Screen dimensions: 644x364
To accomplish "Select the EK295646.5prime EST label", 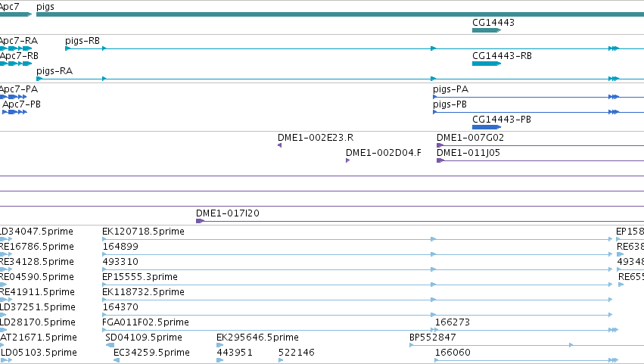I will click(257, 338).
